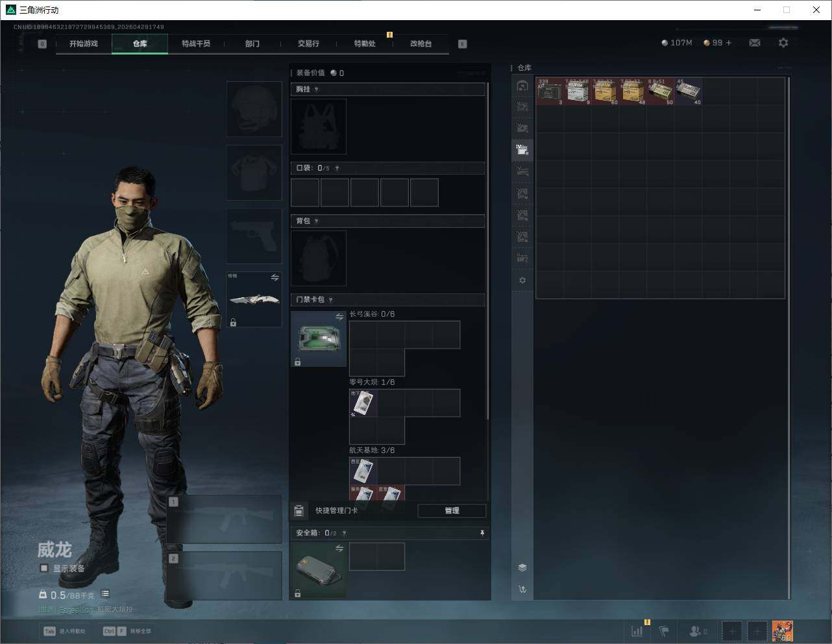Click the first empty squad invite slot
The width and height of the screenshot is (832, 644).
pos(731,631)
